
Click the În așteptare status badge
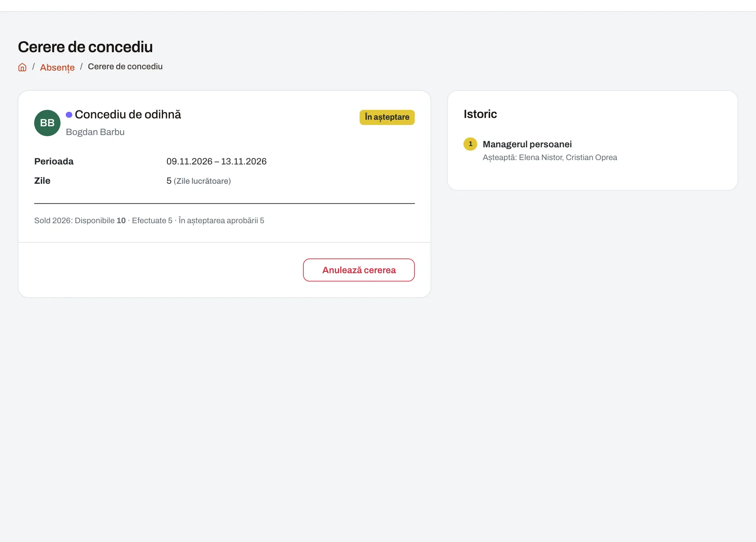point(387,117)
